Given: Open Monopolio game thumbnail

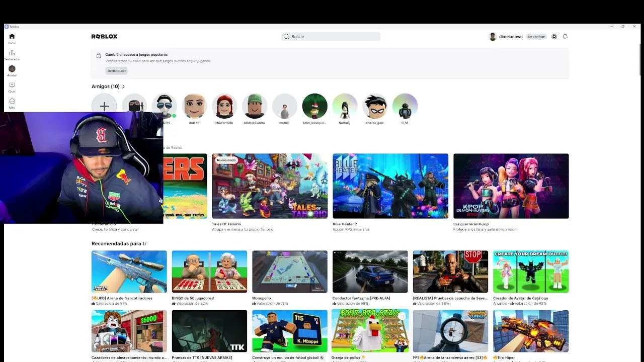Looking at the screenshot, I should (x=290, y=271).
